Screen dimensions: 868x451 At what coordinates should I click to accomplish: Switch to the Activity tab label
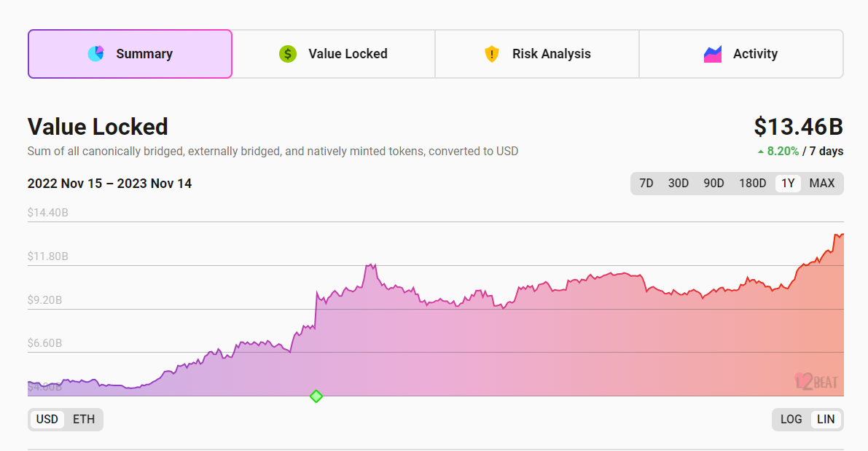coord(755,54)
